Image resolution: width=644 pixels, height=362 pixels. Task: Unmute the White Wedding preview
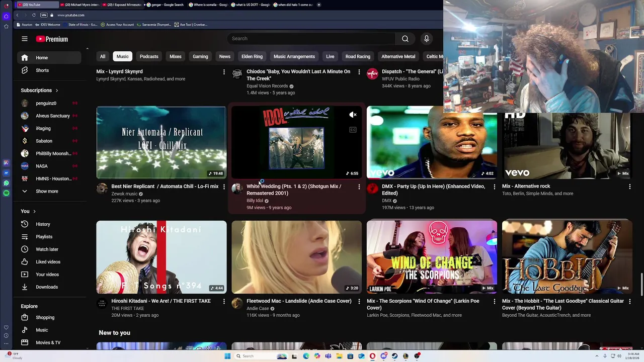coord(353,115)
